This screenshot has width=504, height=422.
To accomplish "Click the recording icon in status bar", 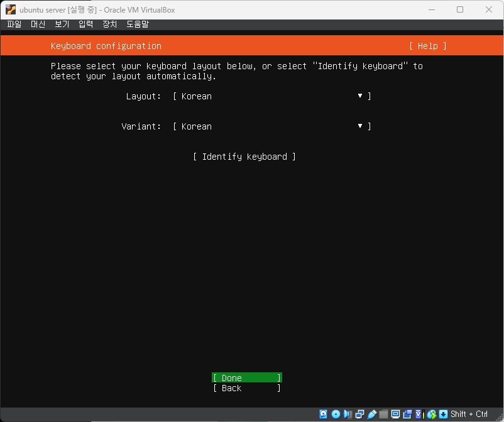I will click(x=408, y=414).
